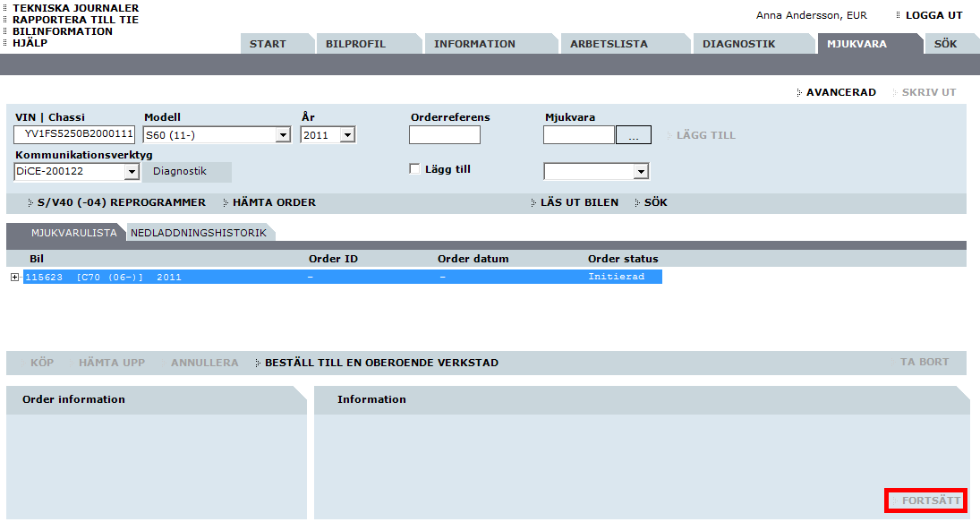The height and width of the screenshot is (522, 980).
Task: Focus the Mjukvara input field
Action: [579, 135]
